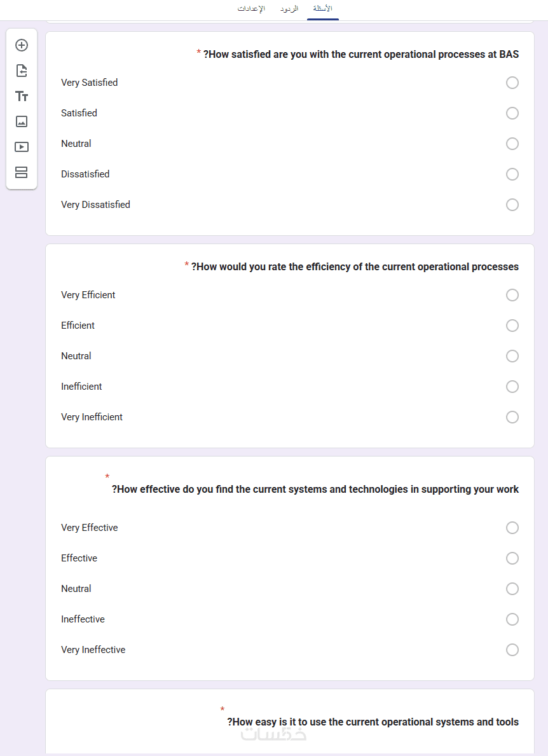Add a title and description block
Viewport: 548px width, 756px height.
click(x=22, y=96)
